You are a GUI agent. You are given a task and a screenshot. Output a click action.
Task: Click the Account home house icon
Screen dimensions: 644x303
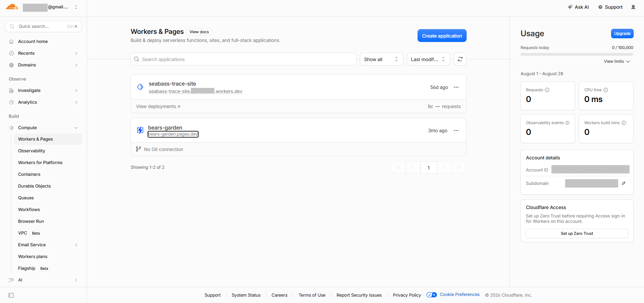click(x=11, y=42)
